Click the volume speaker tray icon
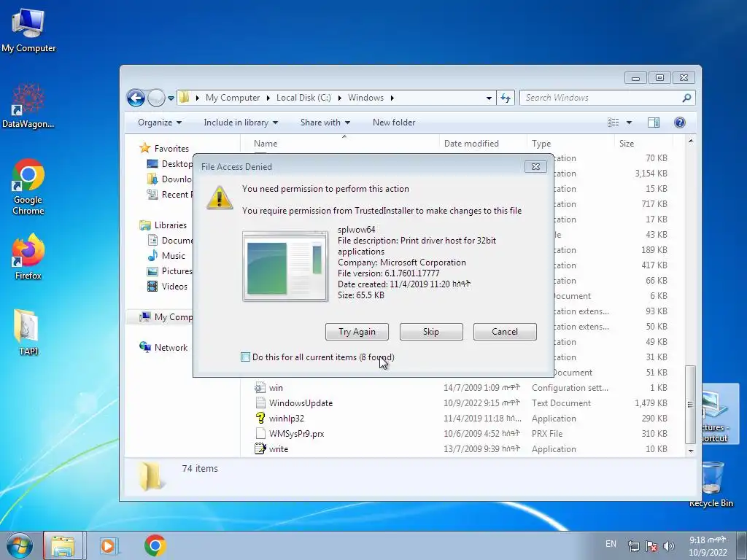This screenshot has height=560, width=747. click(669, 545)
